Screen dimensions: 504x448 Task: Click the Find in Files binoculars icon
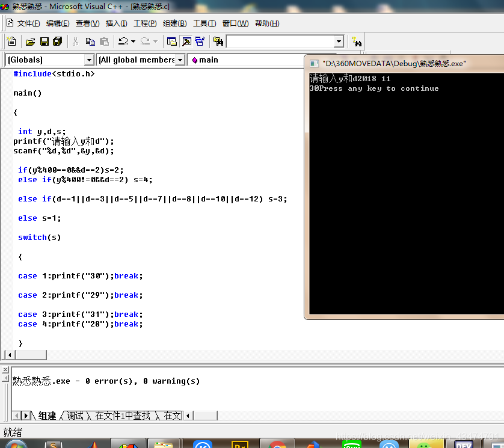218,41
